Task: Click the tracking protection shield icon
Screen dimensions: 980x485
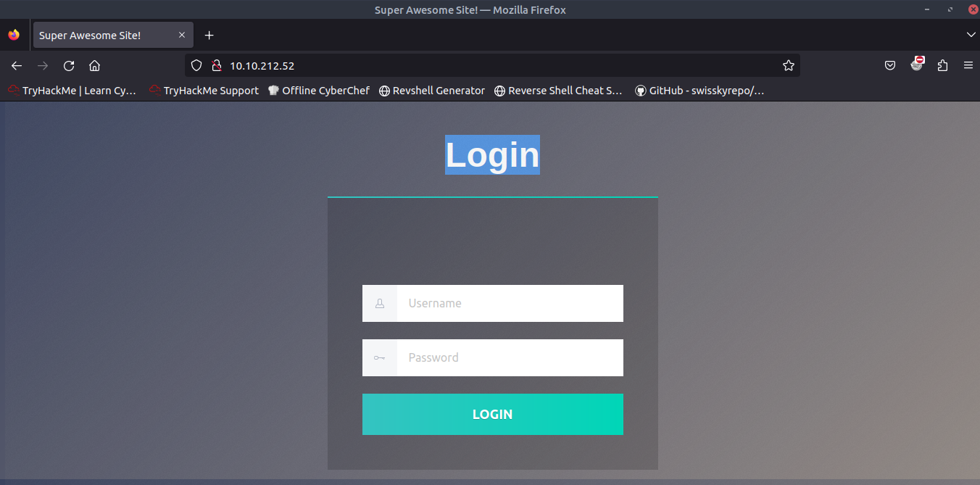Action: (196, 65)
